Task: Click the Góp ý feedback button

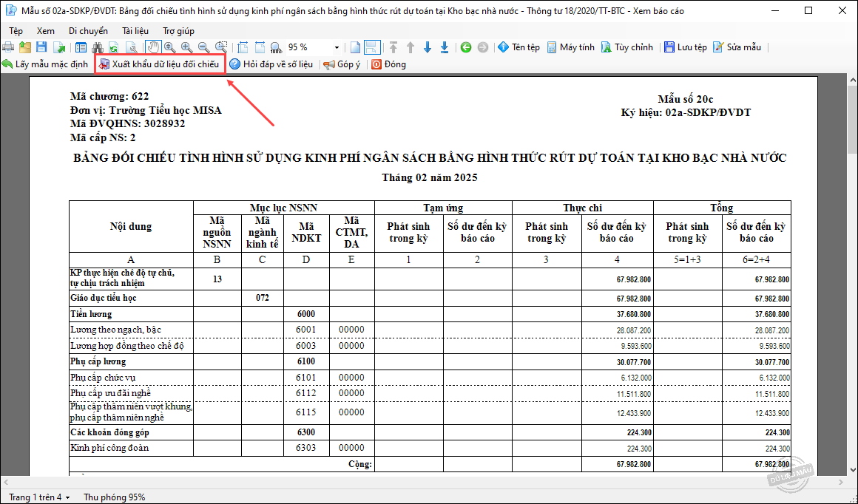Action: pyautogui.click(x=342, y=64)
